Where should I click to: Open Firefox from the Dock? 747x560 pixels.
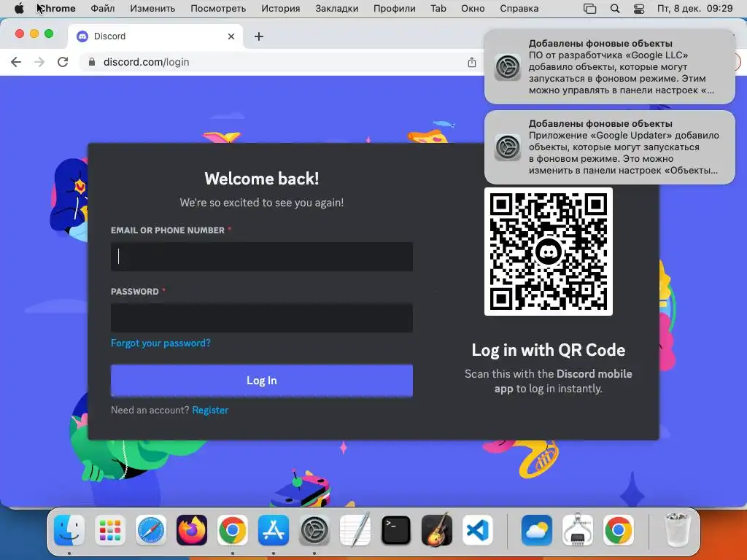click(x=192, y=530)
